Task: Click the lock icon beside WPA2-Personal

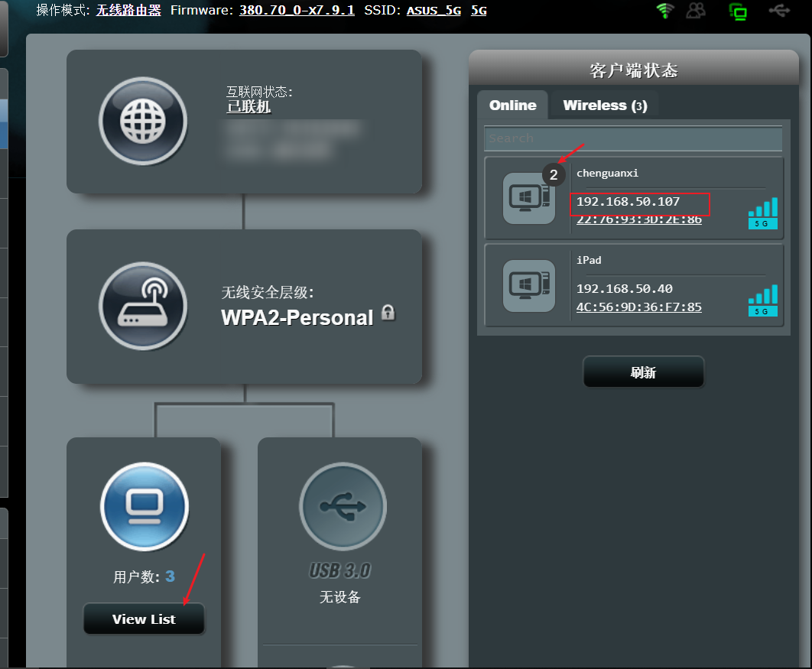Action: click(388, 313)
